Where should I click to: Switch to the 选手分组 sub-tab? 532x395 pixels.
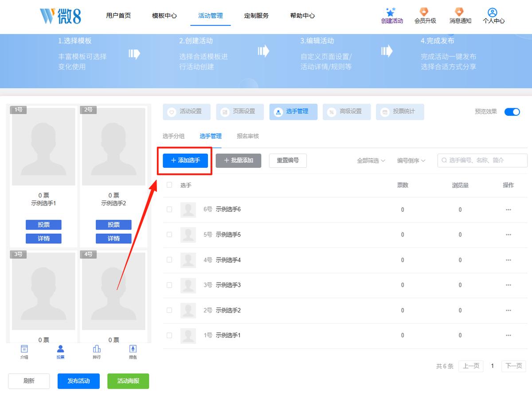click(173, 136)
